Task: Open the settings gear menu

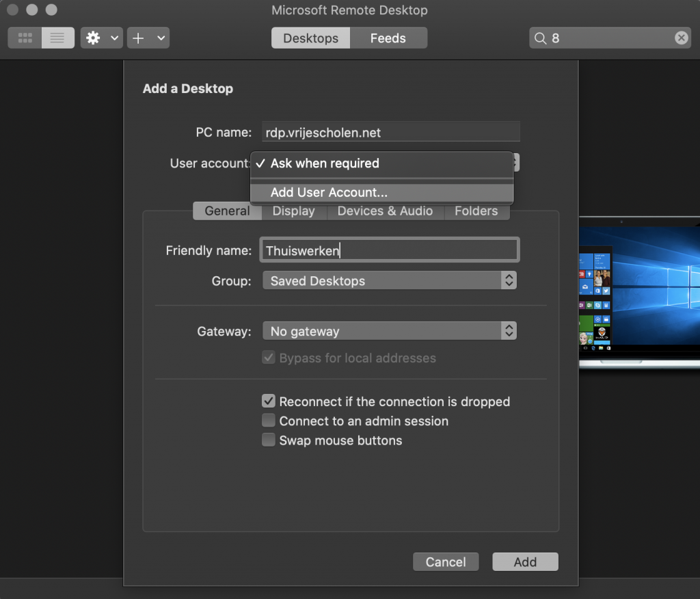Action: coord(93,38)
